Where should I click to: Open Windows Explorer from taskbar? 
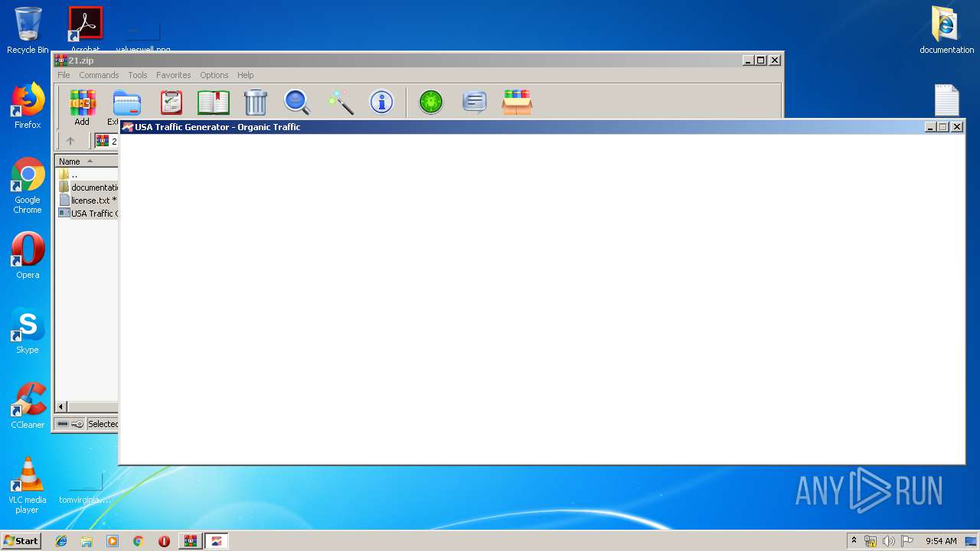click(87, 541)
